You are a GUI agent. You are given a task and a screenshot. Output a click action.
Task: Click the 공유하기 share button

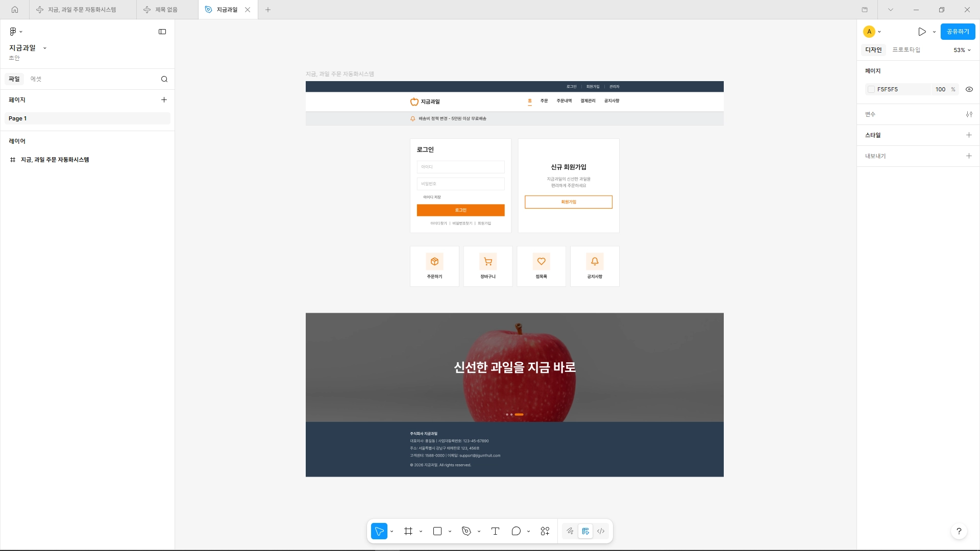(x=958, y=32)
